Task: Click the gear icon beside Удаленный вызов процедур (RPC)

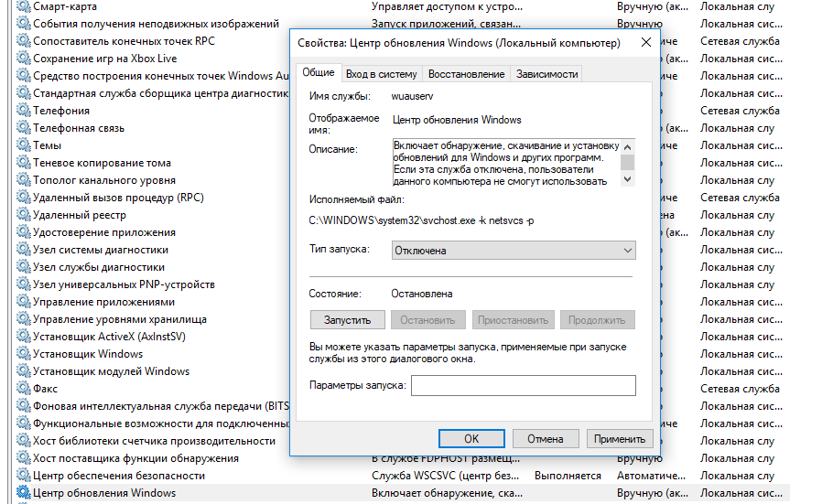Action: point(24,198)
